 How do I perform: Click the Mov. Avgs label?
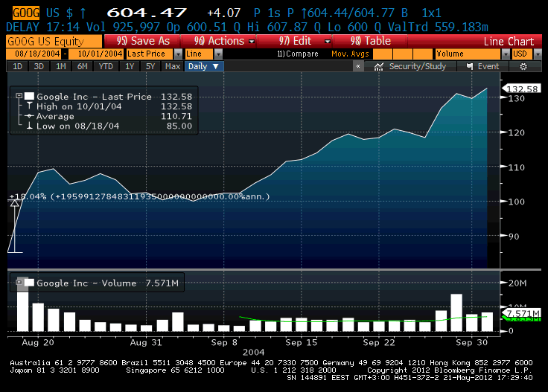click(350, 54)
